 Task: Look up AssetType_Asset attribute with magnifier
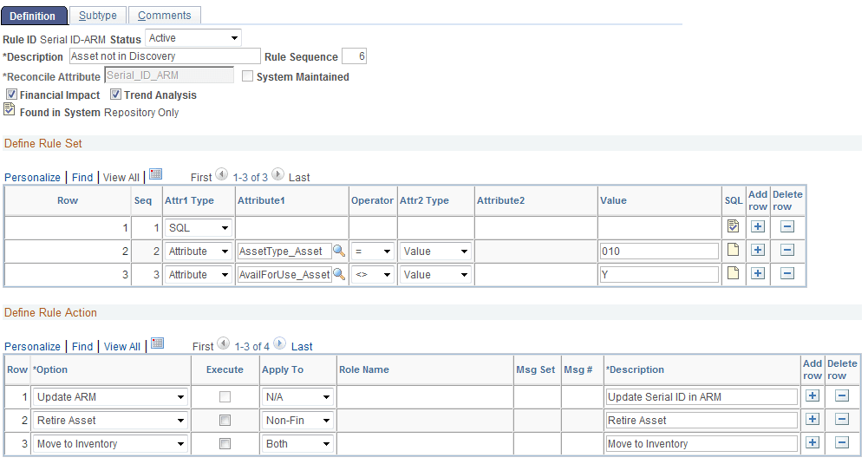[339, 251]
